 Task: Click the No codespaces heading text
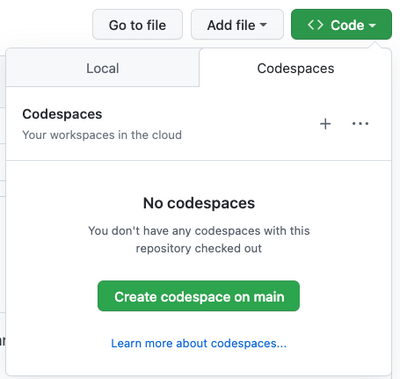[199, 203]
